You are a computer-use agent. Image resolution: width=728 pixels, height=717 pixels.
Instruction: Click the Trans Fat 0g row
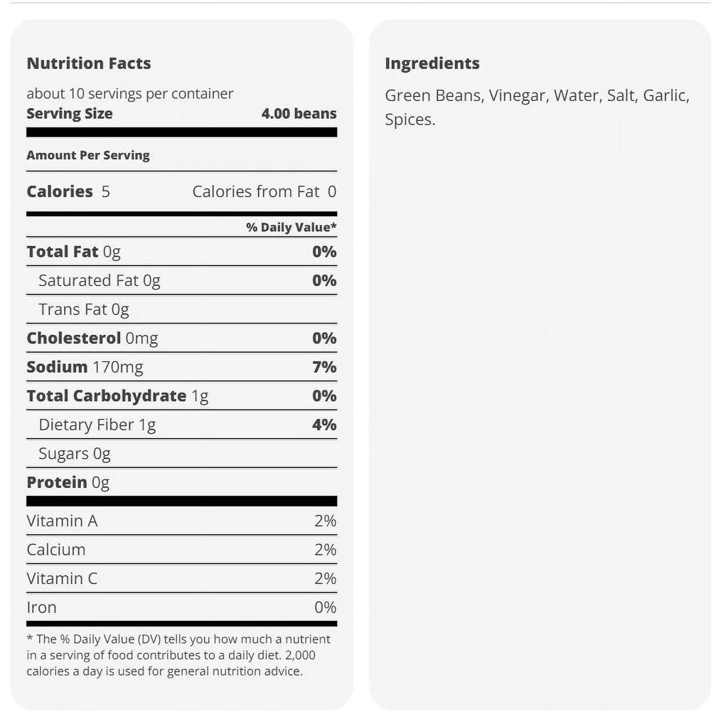[181, 309]
